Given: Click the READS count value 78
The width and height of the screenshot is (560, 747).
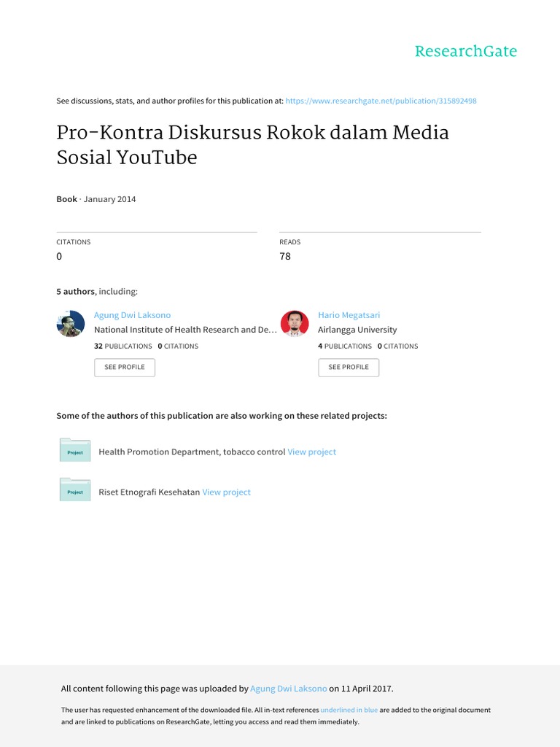Looking at the screenshot, I should (x=285, y=256).
